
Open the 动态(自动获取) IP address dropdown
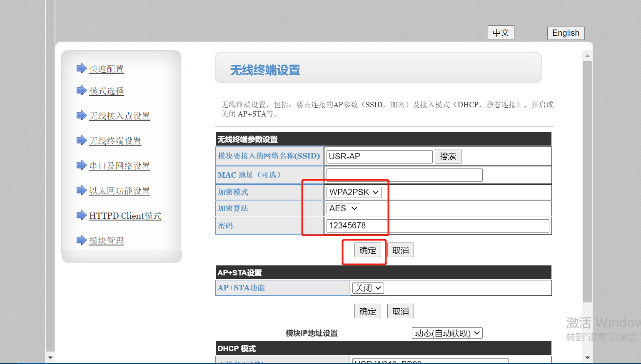coord(447,333)
